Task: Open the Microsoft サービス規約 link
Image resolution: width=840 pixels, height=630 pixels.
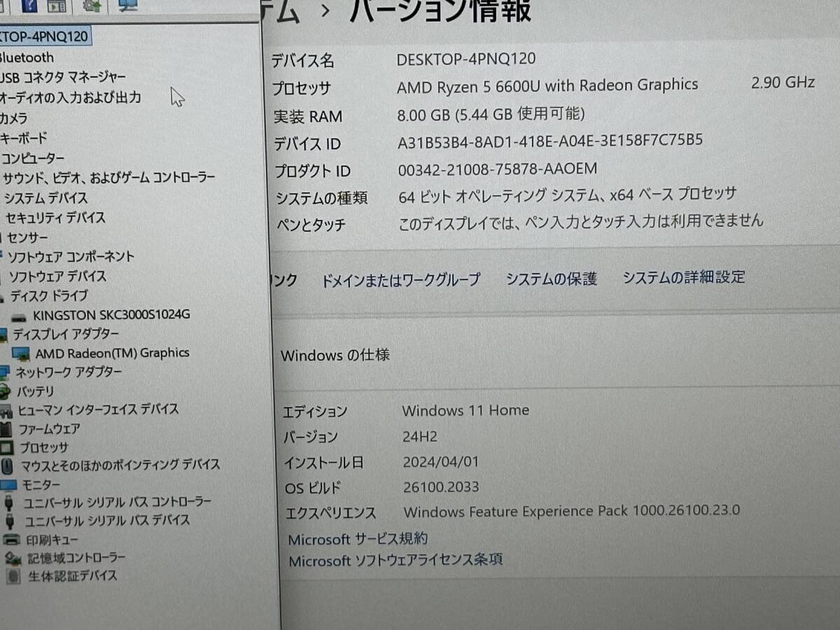Action: (358, 539)
